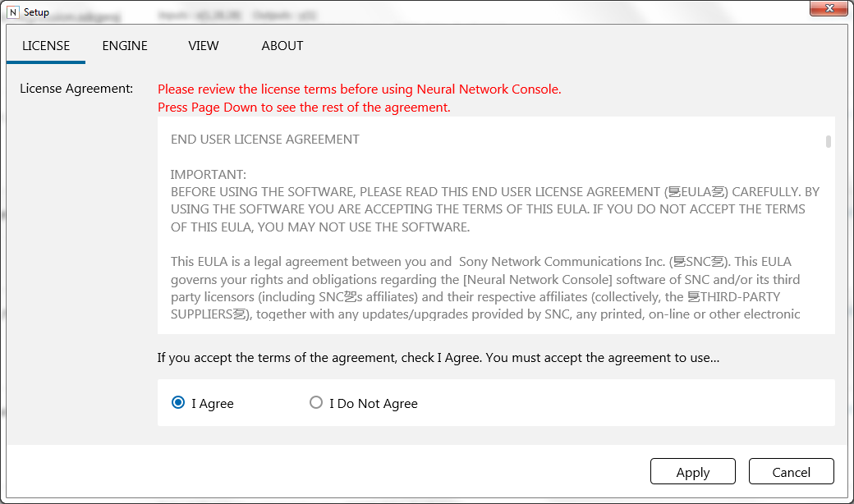Click the License Agreement: label

pos(76,89)
